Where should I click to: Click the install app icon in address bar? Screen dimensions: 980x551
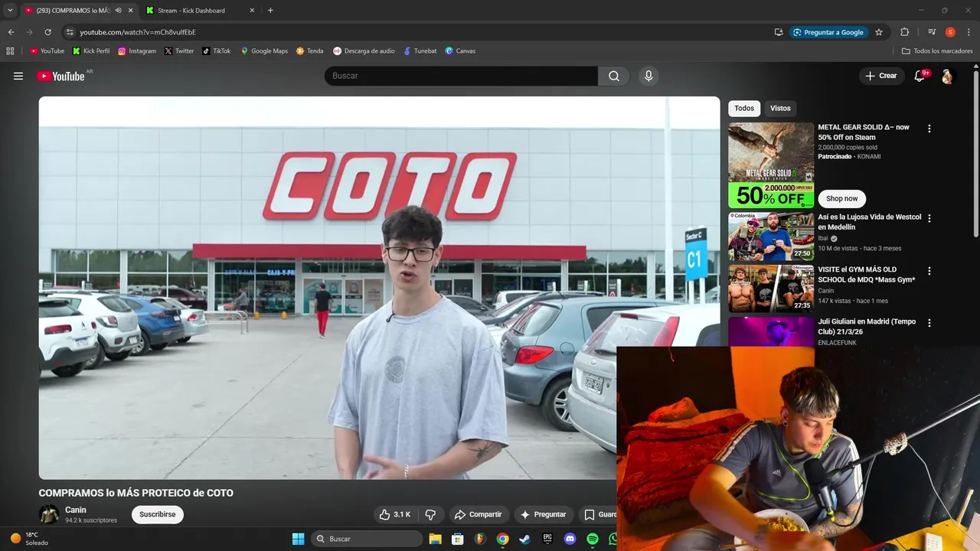click(x=779, y=32)
